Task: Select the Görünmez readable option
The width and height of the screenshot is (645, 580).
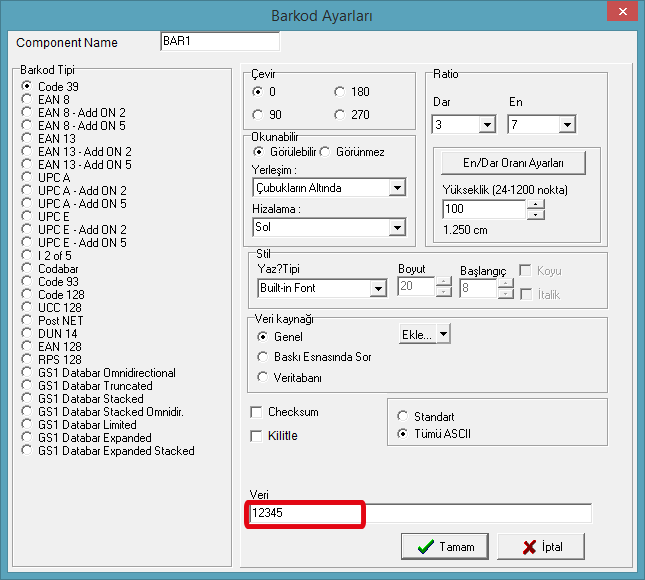Action: [325, 151]
